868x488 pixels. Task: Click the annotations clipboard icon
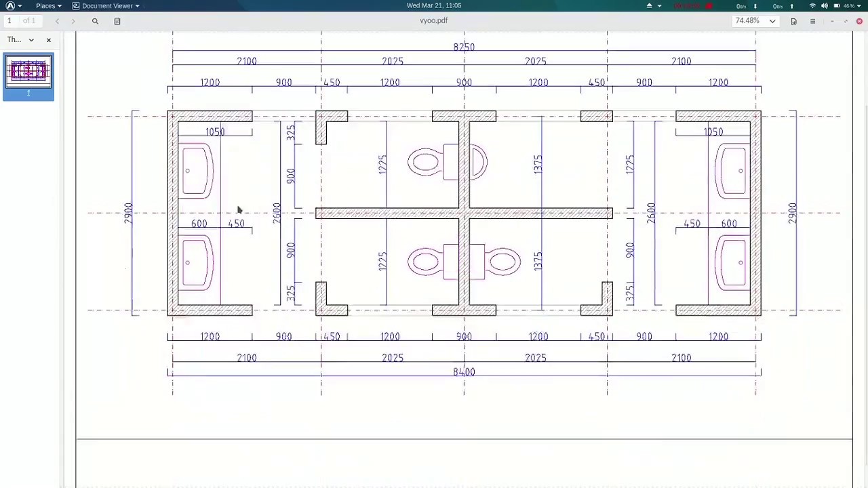point(117,21)
